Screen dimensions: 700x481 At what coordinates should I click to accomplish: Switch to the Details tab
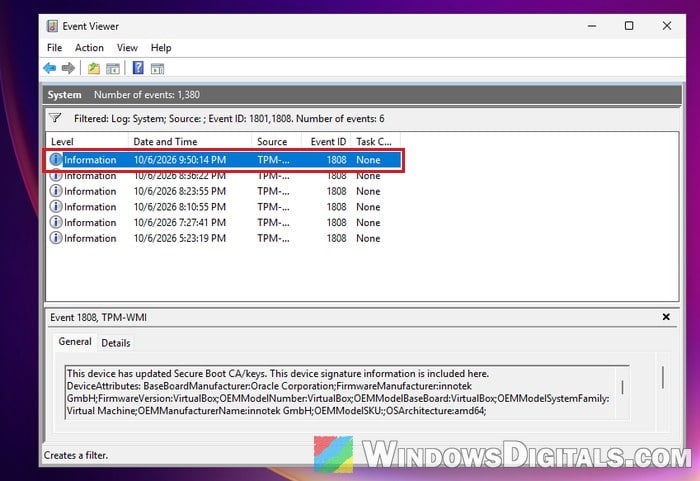point(116,343)
